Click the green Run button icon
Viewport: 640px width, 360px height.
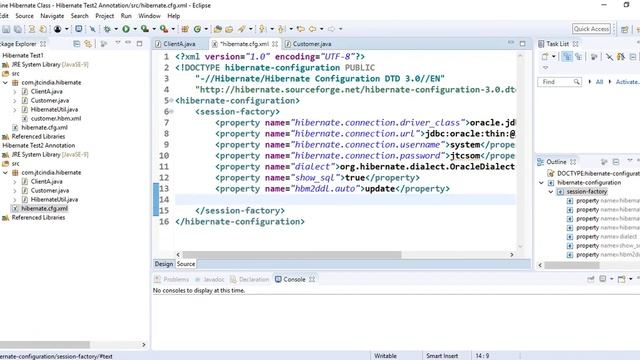coord(126,29)
